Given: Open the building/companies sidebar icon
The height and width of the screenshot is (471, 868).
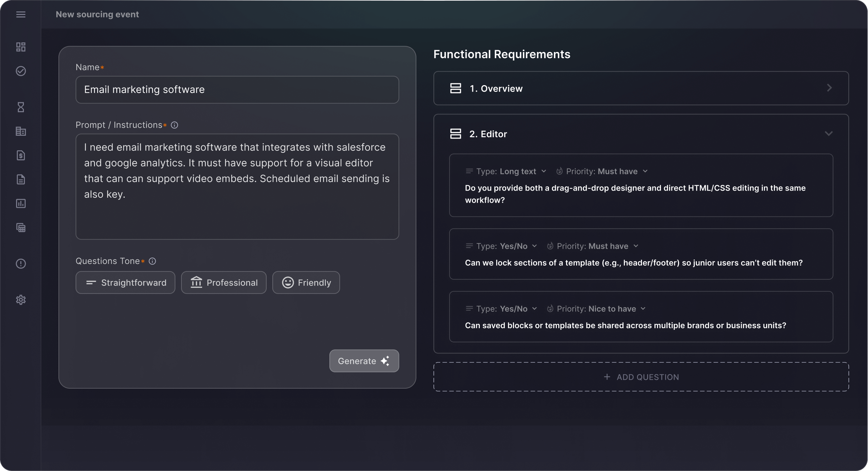Looking at the screenshot, I should [x=21, y=131].
